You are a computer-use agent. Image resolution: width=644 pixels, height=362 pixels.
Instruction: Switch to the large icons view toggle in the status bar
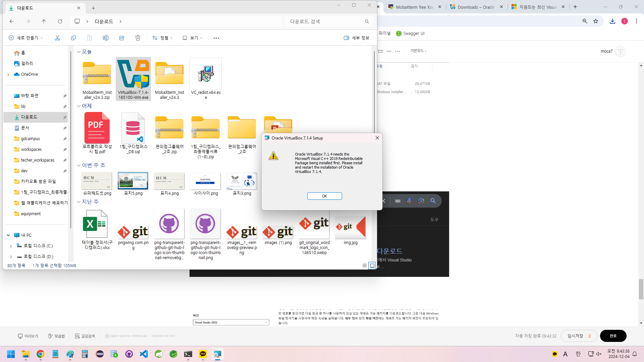click(x=372, y=265)
